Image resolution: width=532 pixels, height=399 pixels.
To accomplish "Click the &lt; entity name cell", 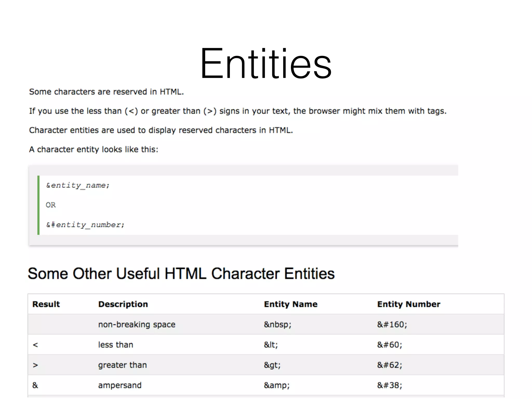I will pyautogui.click(x=271, y=344).
